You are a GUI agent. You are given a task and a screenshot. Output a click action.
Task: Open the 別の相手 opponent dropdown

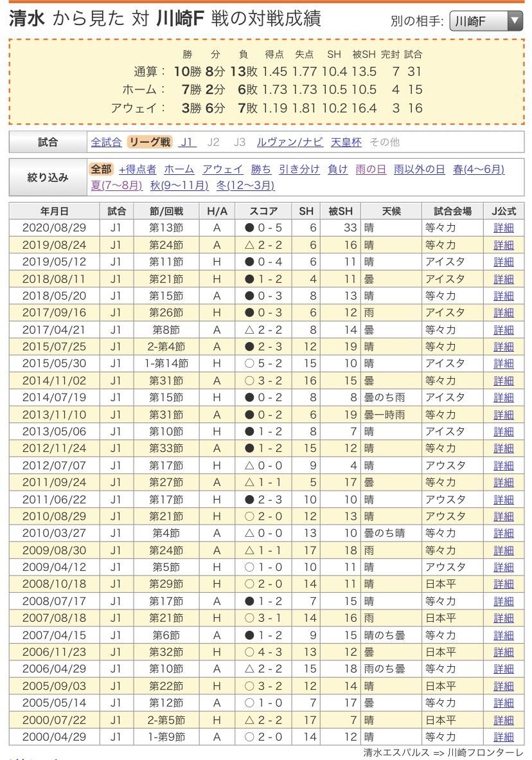tap(486, 22)
